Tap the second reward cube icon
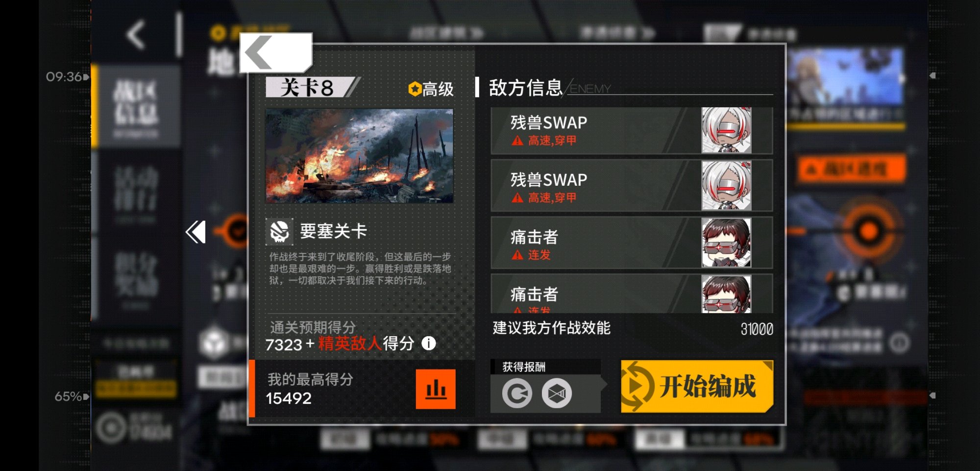980x471 pixels. tap(557, 393)
